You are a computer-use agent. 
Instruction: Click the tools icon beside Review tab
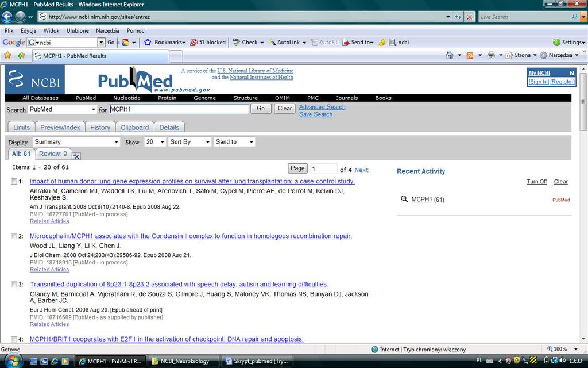tap(76, 156)
